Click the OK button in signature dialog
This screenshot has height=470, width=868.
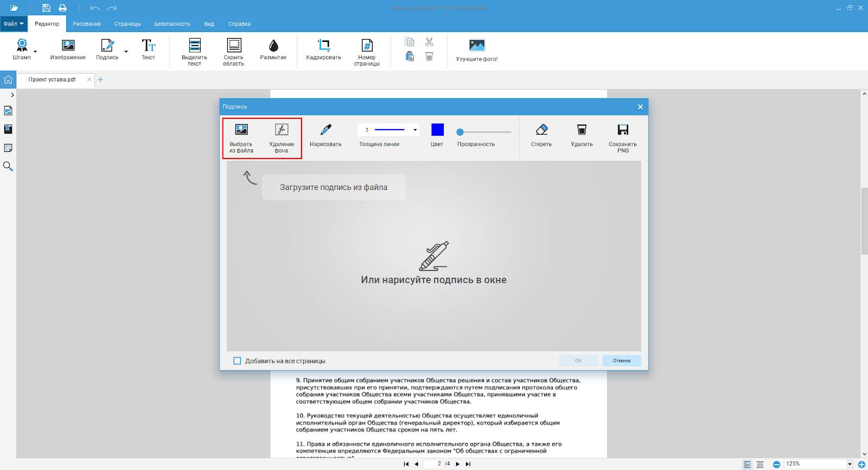(578, 361)
